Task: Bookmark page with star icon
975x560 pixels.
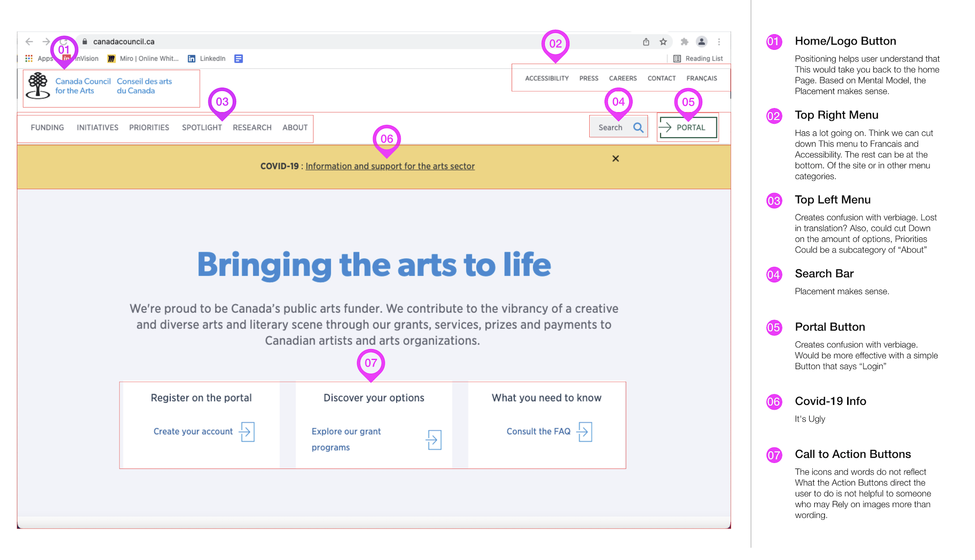Action: pyautogui.click(x=663, y=42)
